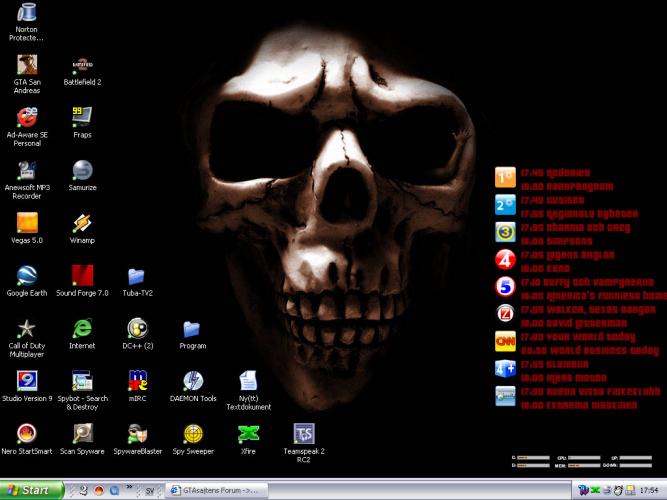This screenshot has width=667, height=500.
Task: Switch to GTAsajtens Forum taskbar window
Action: tap(218, 490)
